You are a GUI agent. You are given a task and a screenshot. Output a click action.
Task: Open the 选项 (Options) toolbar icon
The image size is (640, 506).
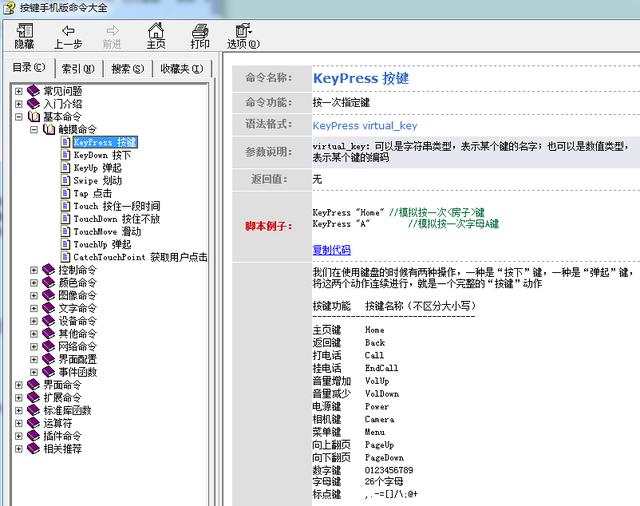244,31
